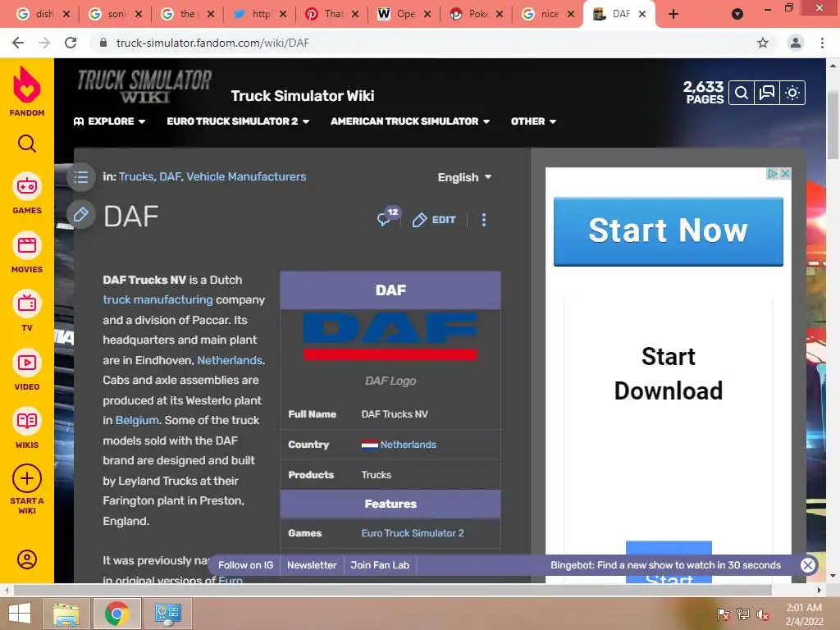Screen dimensions: 840x630
Task: Open Chrome profile avatar icon
Action: 796,43
